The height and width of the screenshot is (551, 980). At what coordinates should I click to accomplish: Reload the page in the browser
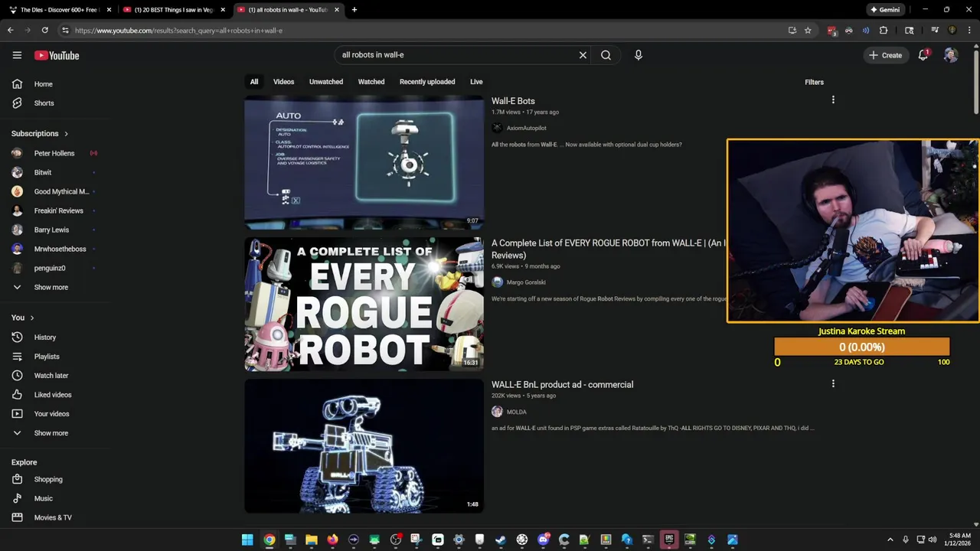tap(44, 31)
